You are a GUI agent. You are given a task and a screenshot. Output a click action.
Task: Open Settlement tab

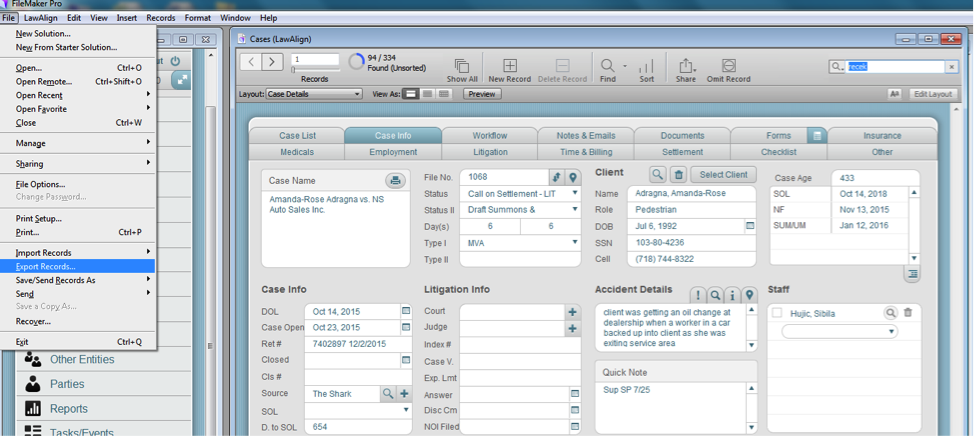point(682,152)
